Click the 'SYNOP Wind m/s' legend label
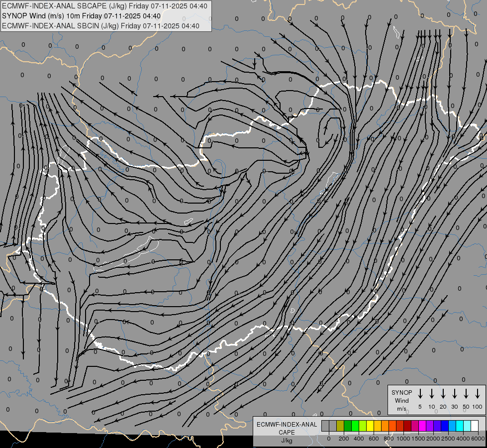The image size is (487, 448). pos(401,400)
